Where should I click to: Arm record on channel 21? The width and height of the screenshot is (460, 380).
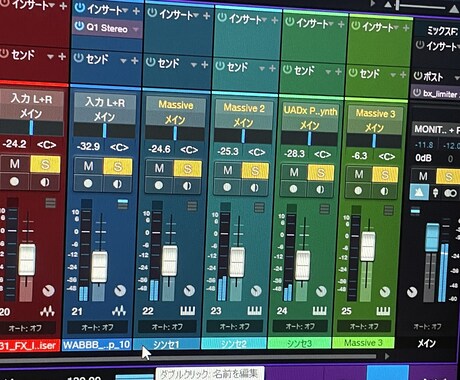(x=88, y=183)
